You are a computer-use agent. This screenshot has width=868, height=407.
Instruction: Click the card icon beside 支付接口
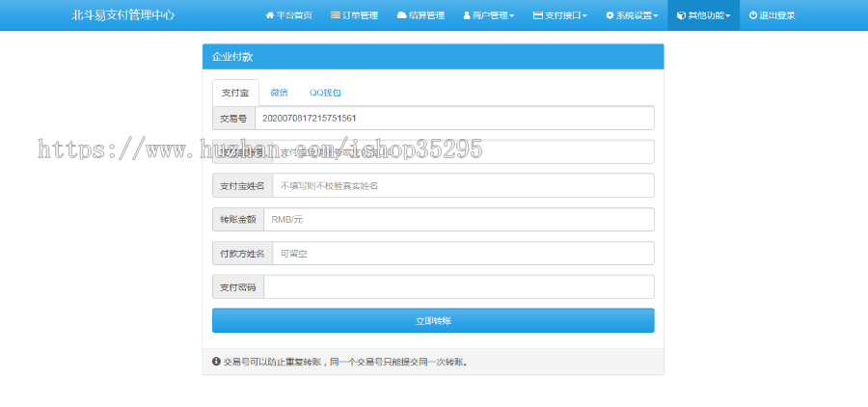pos(537,15)
